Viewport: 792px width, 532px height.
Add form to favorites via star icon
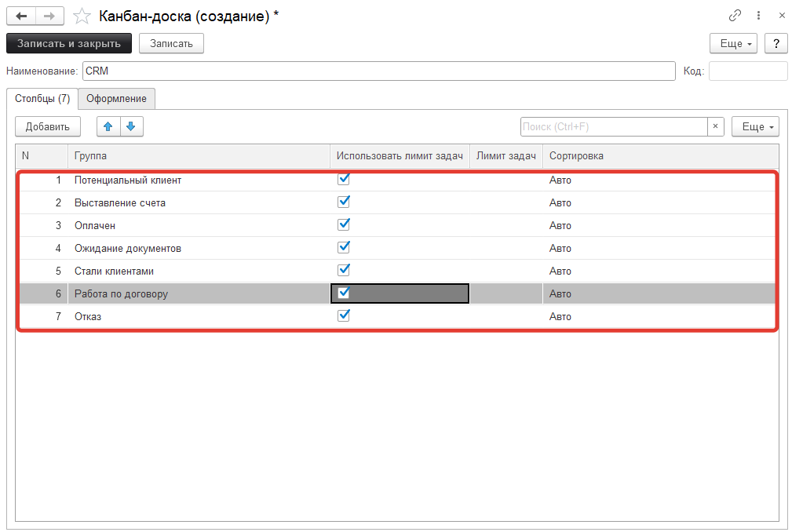pyautogui.click(x=81, y=15)
